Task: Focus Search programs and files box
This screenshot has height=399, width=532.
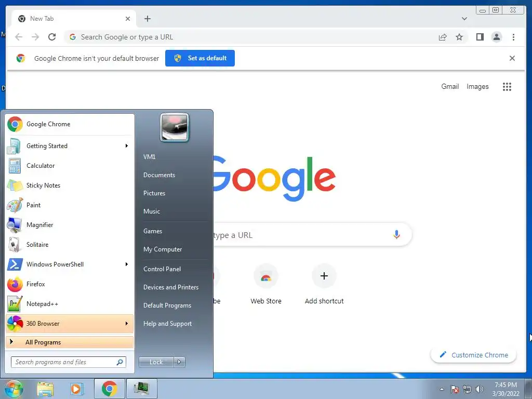Action: pos(69,362)
